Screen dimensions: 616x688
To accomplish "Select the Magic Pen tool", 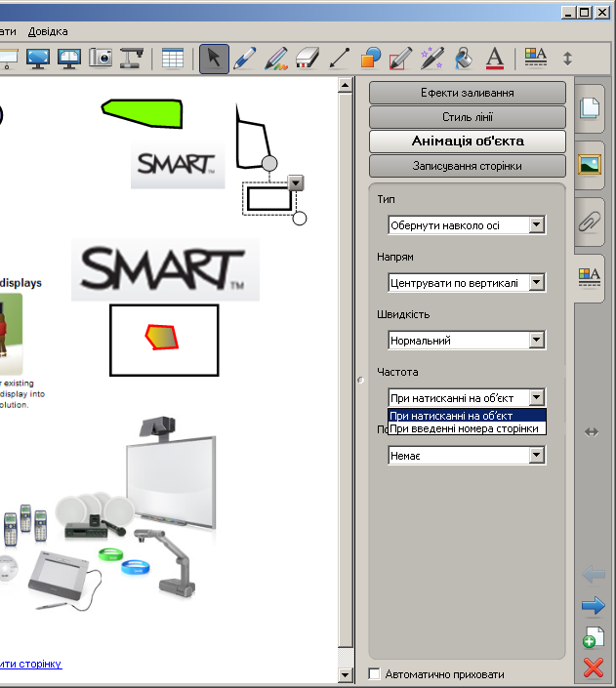I will pos(432,59).
